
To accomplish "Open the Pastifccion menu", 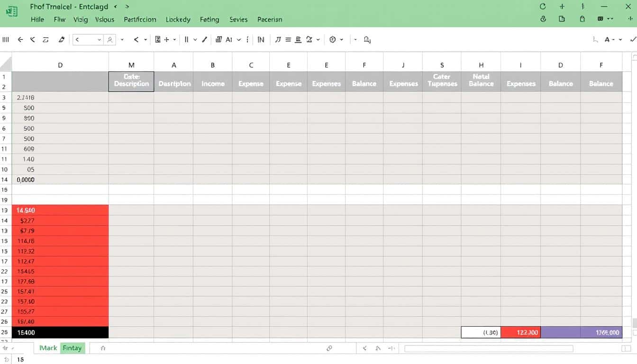I will click(x=140, y=19).
